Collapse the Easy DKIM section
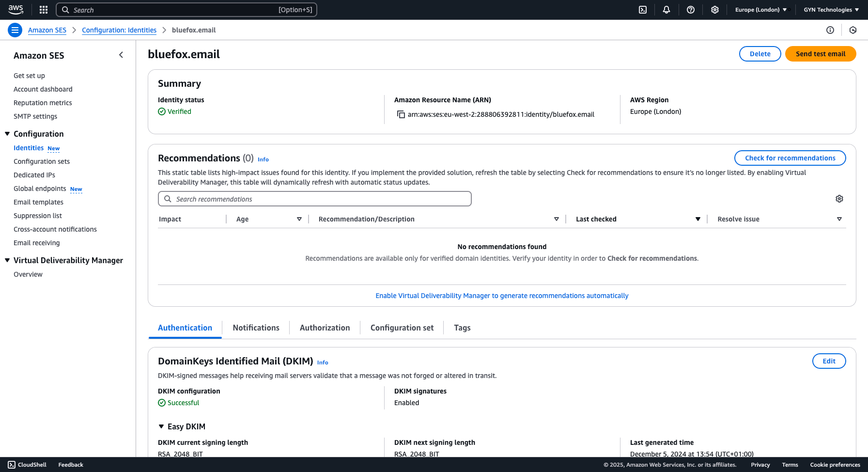 click(x=161, y=426)
